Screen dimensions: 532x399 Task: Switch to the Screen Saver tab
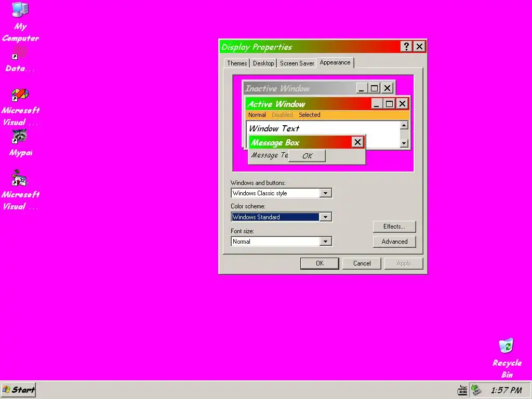297,63
